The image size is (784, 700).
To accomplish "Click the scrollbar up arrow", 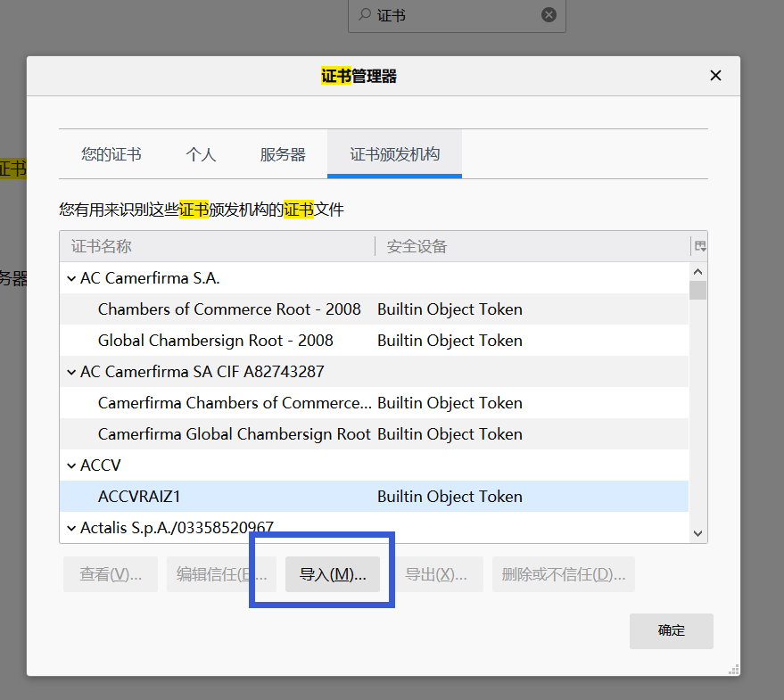I will 698,270.
